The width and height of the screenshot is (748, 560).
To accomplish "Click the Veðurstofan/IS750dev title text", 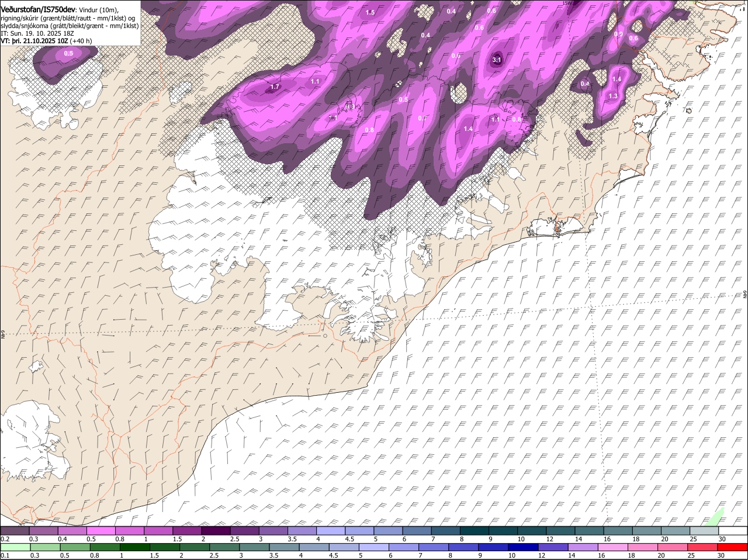I will coord(38,9).
